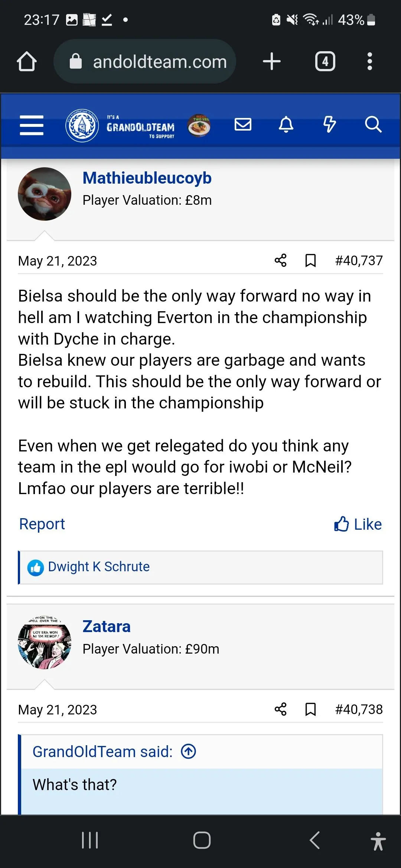
Task: Open the forum search
Action: coord(373,125)
